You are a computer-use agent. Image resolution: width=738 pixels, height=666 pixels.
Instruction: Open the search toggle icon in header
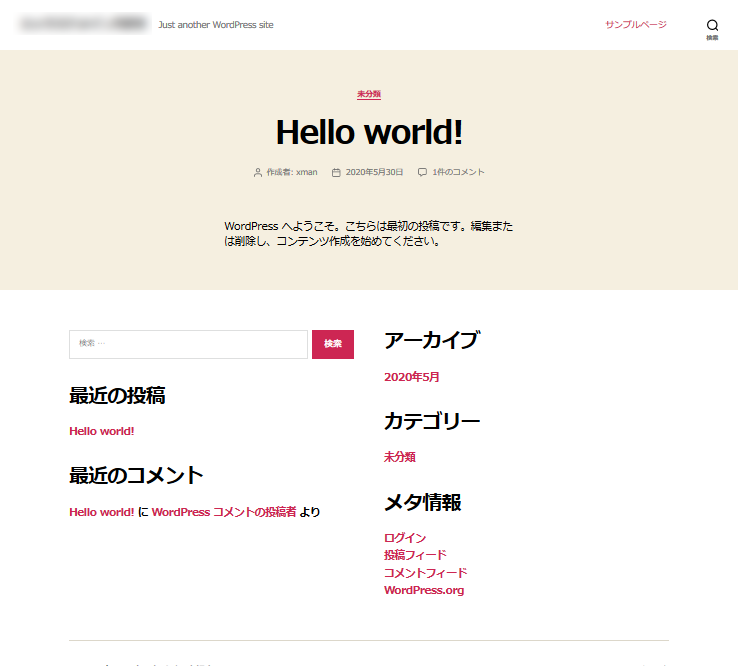click(712, 27)
